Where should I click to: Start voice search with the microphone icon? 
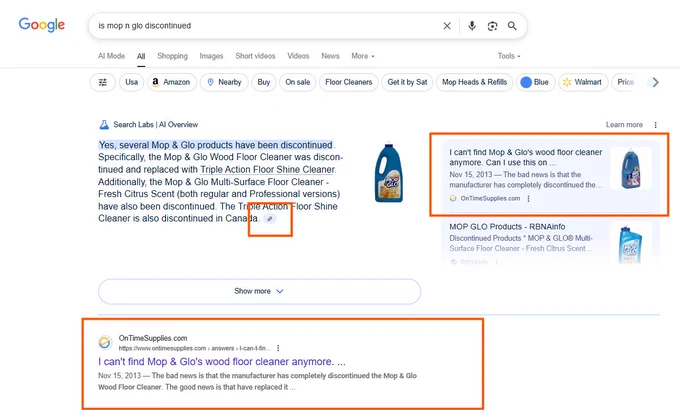click(472, 26)
